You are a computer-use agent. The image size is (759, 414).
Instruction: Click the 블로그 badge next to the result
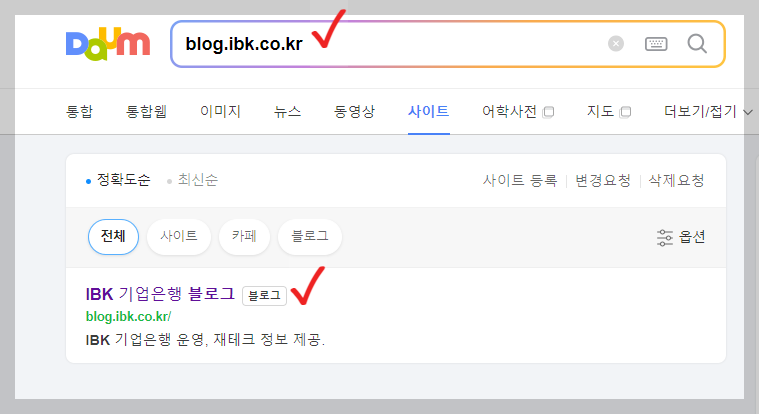(264, 295)
